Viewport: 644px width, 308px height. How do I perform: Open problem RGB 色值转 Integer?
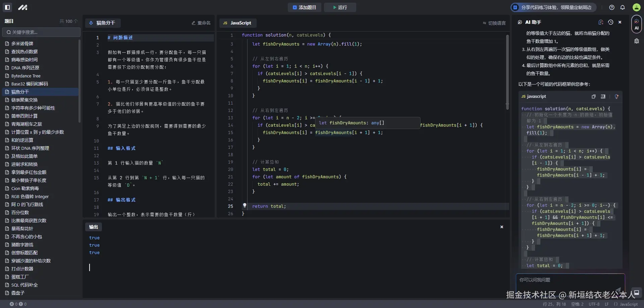[40, 196]
